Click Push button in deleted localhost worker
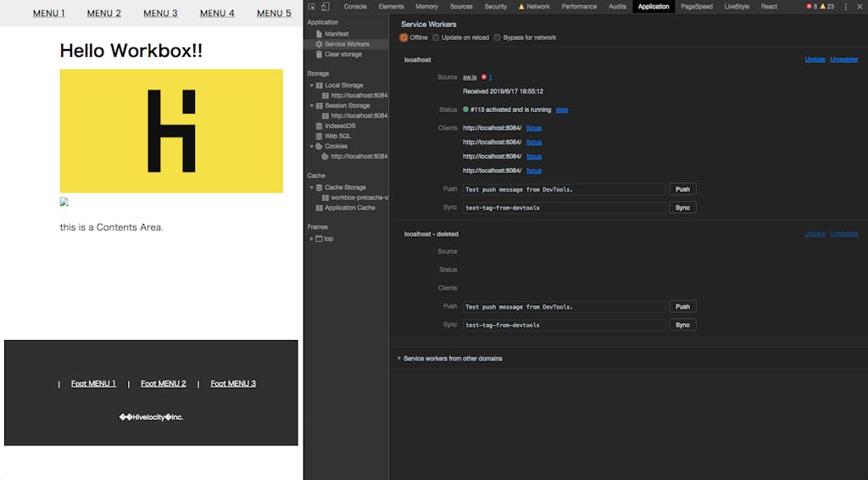Image resolution: width=868 pixels, height=480 pixels. click(x=682, y=307)
